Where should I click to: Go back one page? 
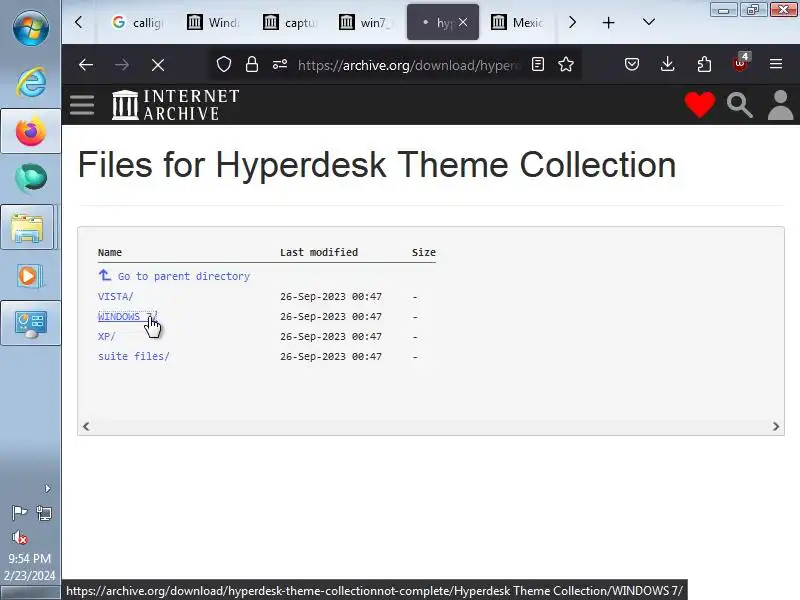86,65
